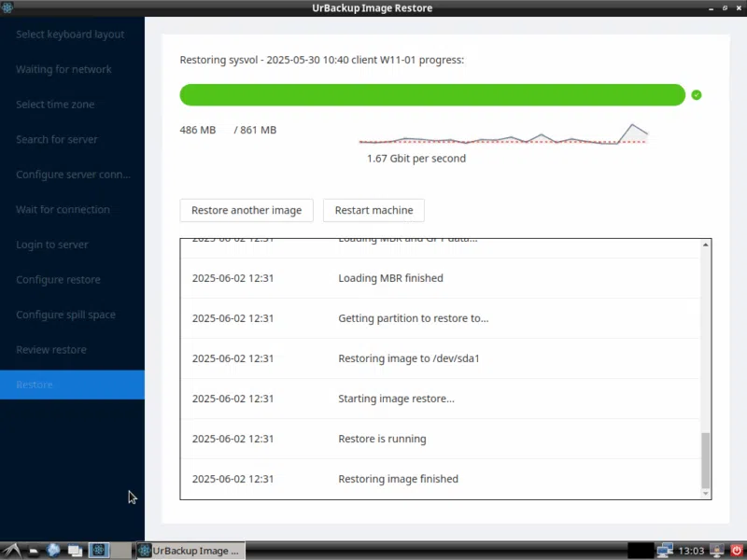Image resolution: width=747 pixels, height=560 pixels.
Task: Focus the UrBackup Image taskbar window button
Action: coord(190,551)
